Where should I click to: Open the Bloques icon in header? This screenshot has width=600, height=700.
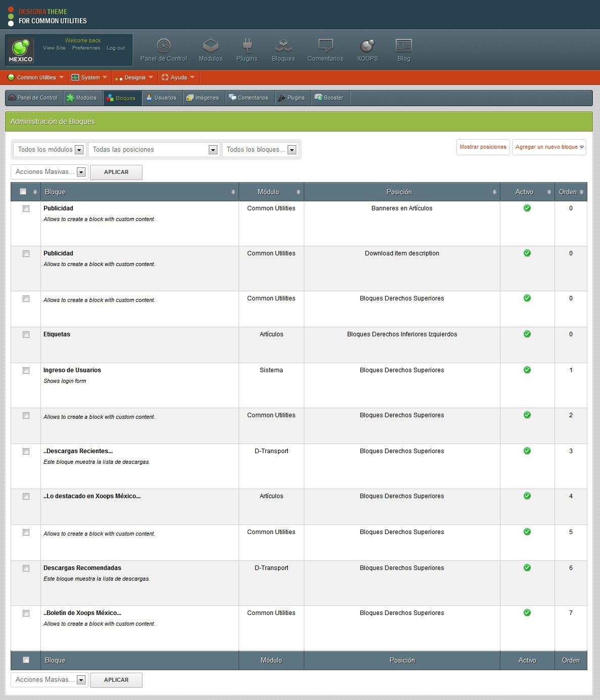tap(283, 46)
